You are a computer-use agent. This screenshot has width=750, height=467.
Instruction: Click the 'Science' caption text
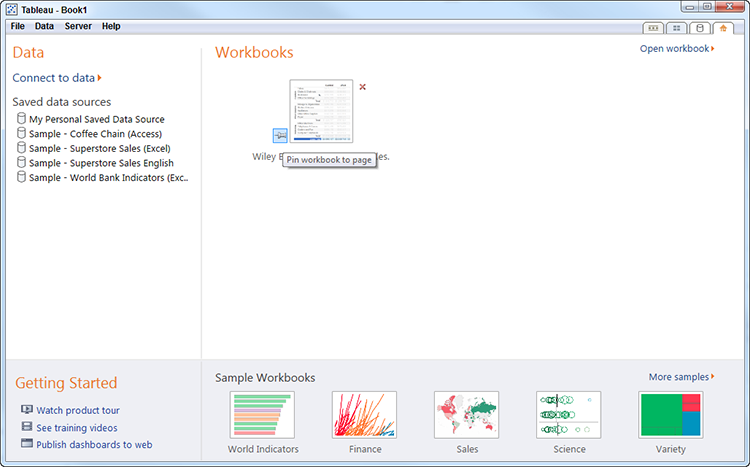coord(569,449)
